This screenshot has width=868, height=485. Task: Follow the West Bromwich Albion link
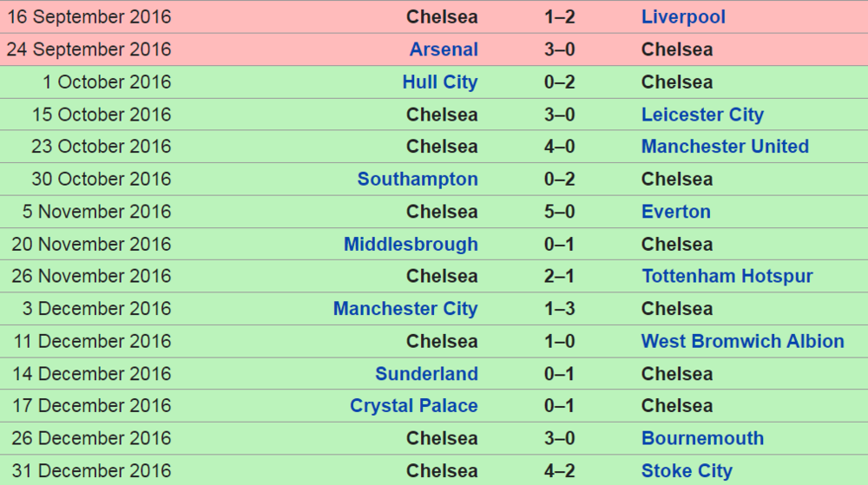[x=742, y=341]
